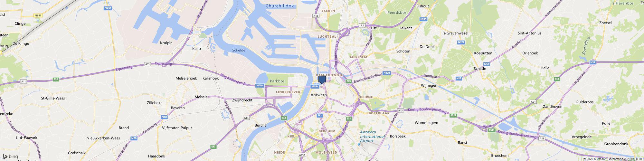Click the E313 shield near Wommelgem

coord(453,115)
